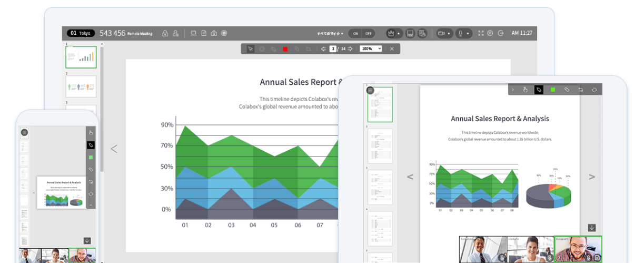Open the round menu icon on tablet
Image resolution: width=644 pixels, height=263 pixels.
tap(370, 91)
